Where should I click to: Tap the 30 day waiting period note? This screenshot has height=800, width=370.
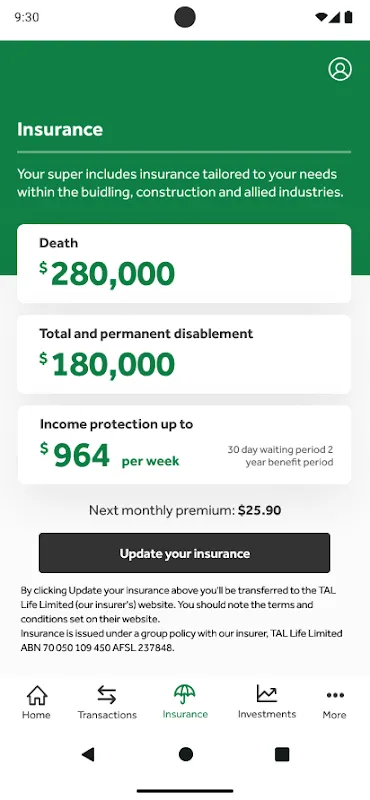[280, 456]
